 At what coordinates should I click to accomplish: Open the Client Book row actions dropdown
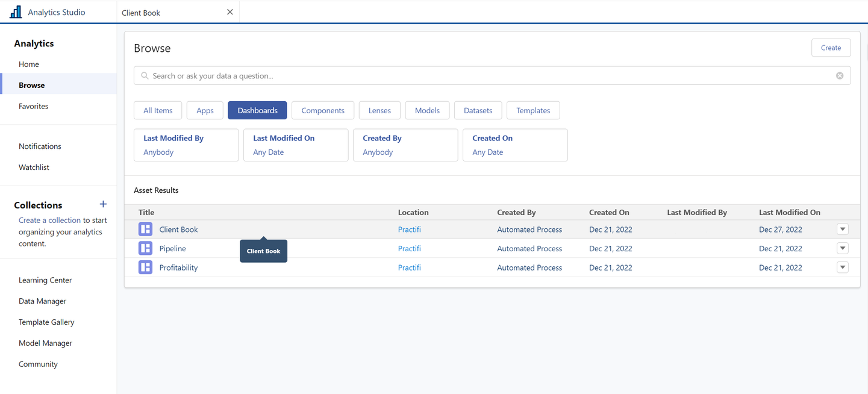point(843,229)
